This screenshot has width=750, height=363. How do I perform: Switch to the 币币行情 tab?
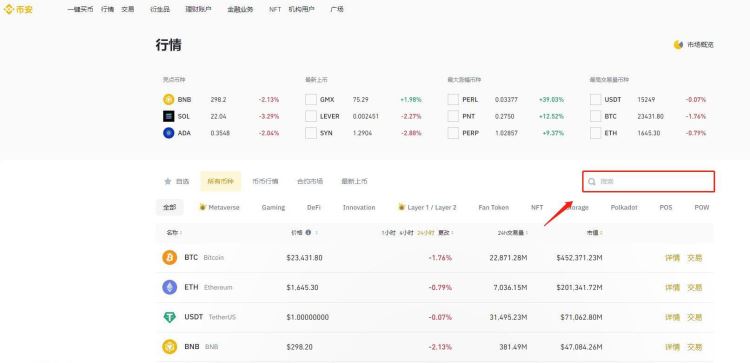265,181
